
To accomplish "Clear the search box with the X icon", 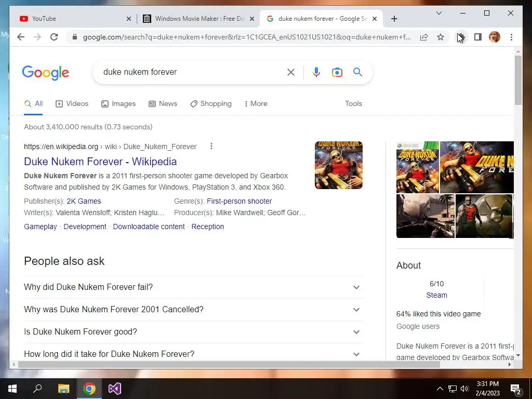I will pyautogui.click(x=291, y=72).
